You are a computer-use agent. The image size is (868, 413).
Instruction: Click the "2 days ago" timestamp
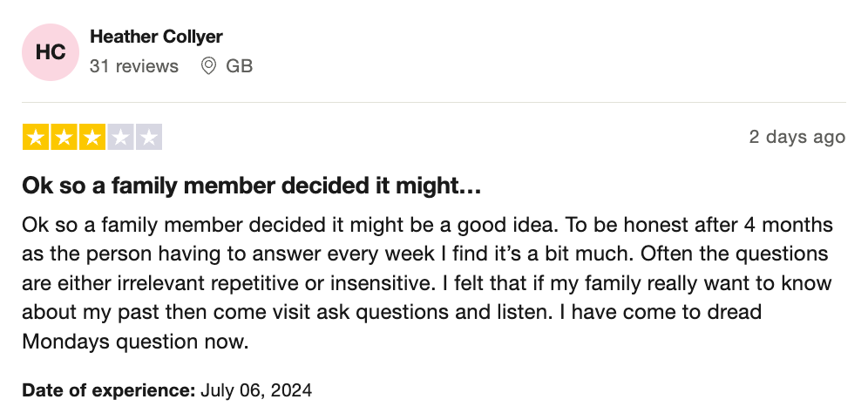point(797,137)
